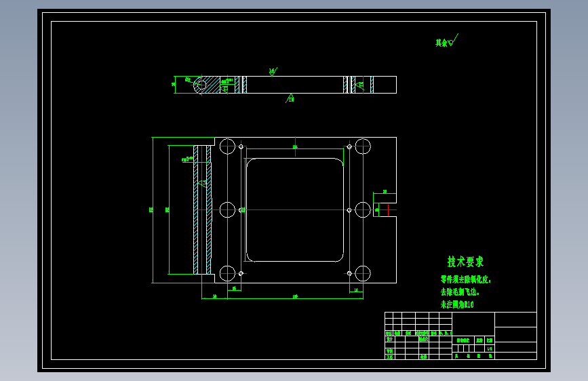Select the 技术要求 heading text
The image size is (588, 381).
click(465, 262)
